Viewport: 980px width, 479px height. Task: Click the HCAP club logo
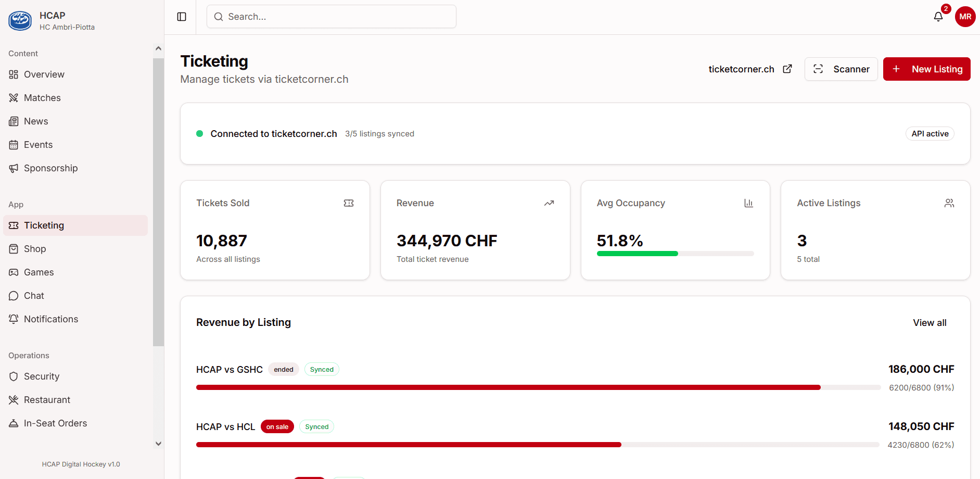(x=20, y=21)
